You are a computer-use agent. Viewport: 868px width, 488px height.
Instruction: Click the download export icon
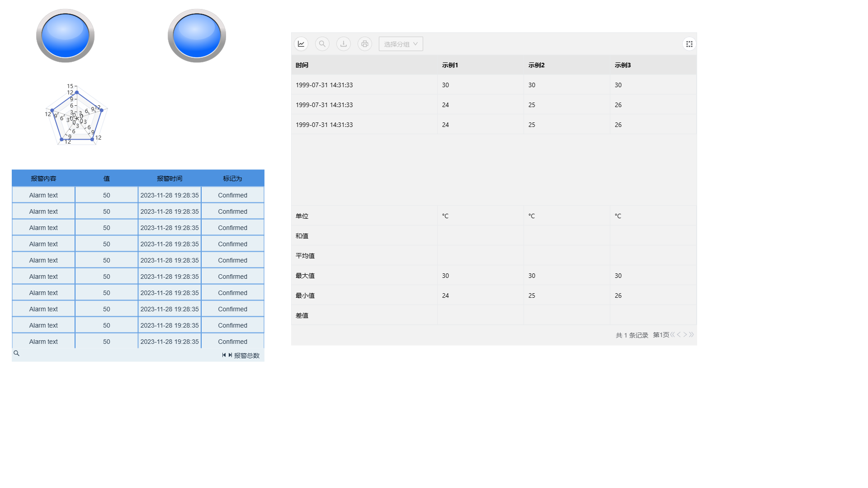(344, 44)
